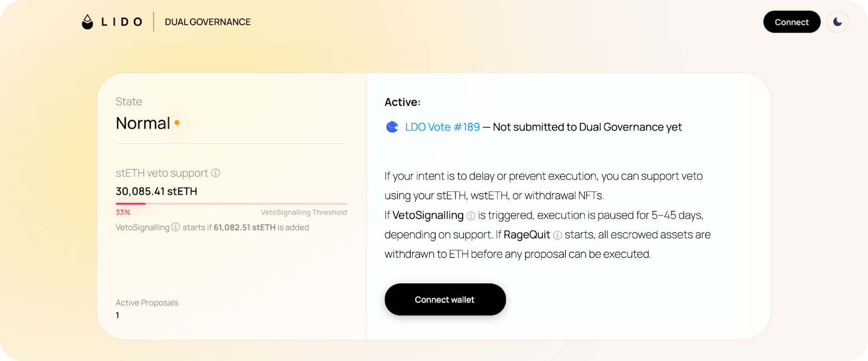Click the LIDO wordmark in the header
This screenshot has height=361, width=868.
[122, 22]
